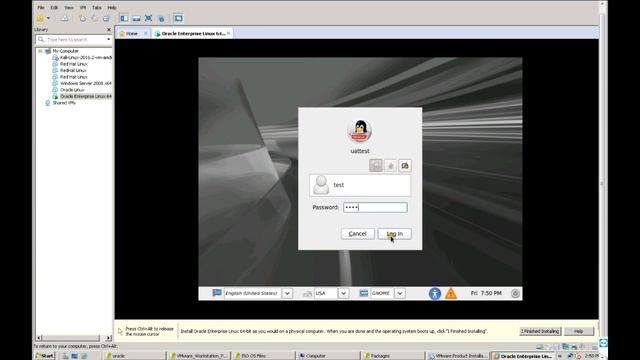The width and height of the screenshot is (640, 360).
Task: Click the orange warning triangle icon
Action: pyautogui.click(x=451, y=293)
